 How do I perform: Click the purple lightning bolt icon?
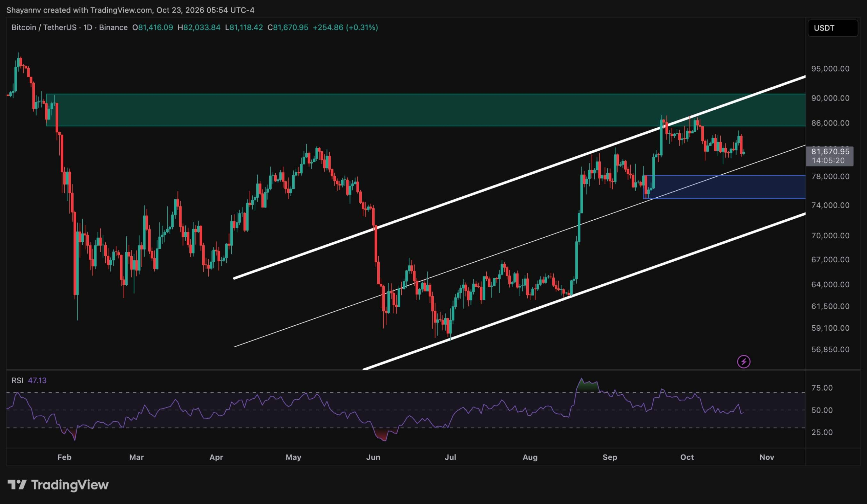(743, 362)
